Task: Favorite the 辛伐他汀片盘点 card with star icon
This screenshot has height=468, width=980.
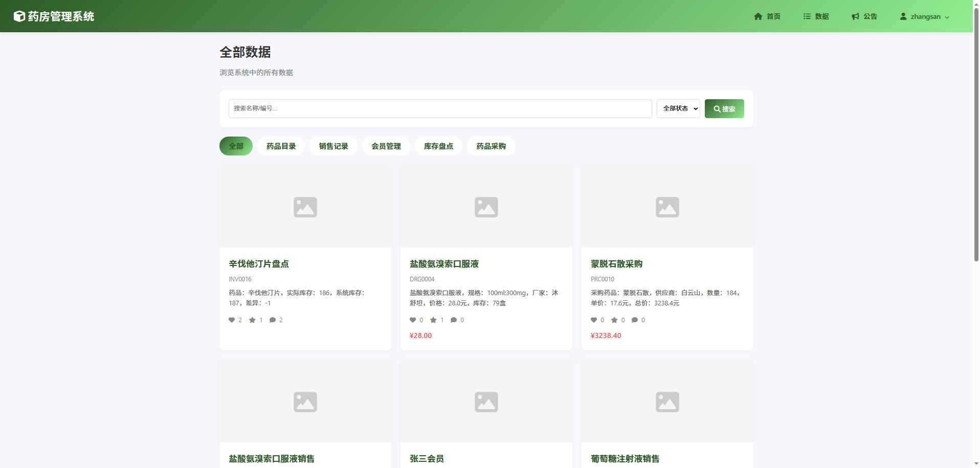Action: click(x=252, y=320)
